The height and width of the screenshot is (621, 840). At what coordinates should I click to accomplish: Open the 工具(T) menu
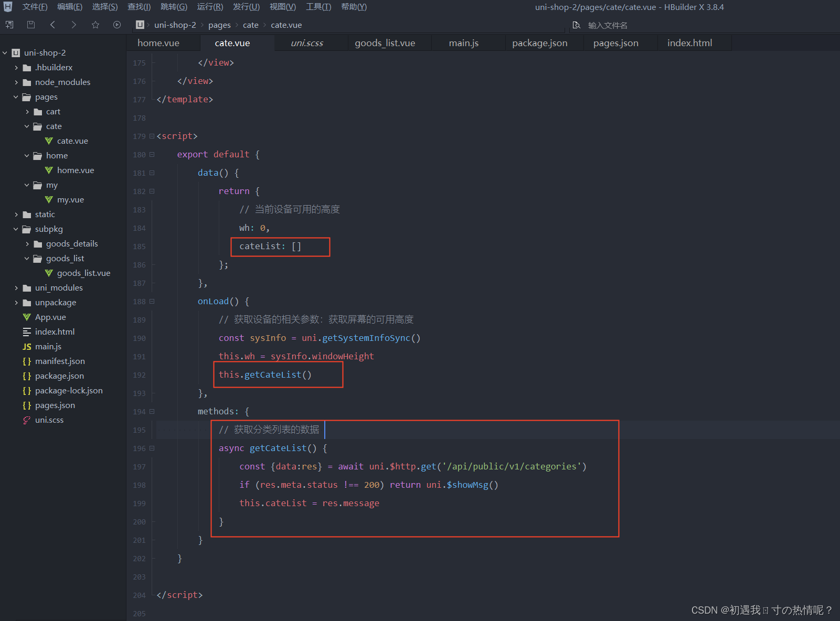point(318,7)
